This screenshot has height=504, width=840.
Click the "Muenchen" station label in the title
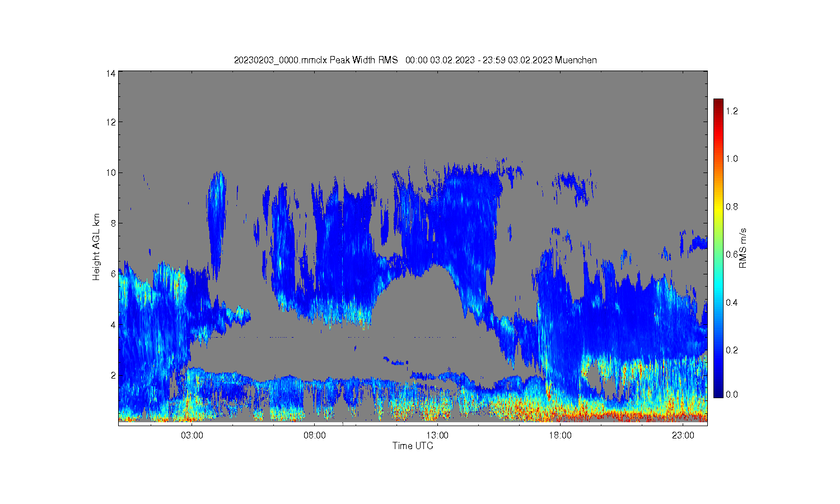[x=576, y=60]
